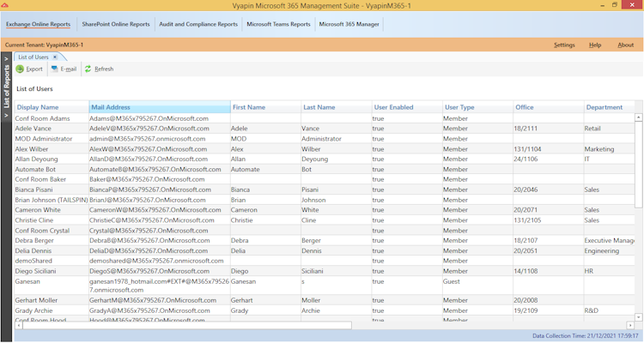Open Exchange Online Reports tab

tap(38, 24)
